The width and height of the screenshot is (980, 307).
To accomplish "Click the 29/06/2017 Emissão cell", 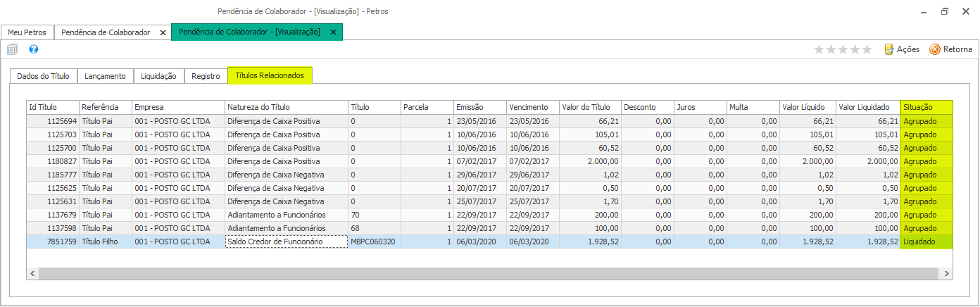I will tap(480, 175).
